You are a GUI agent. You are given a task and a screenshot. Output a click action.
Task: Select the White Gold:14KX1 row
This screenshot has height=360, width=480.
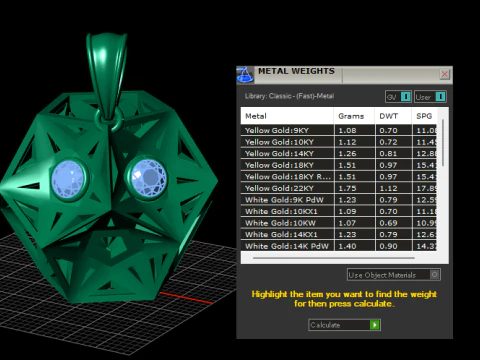point(339,234)
